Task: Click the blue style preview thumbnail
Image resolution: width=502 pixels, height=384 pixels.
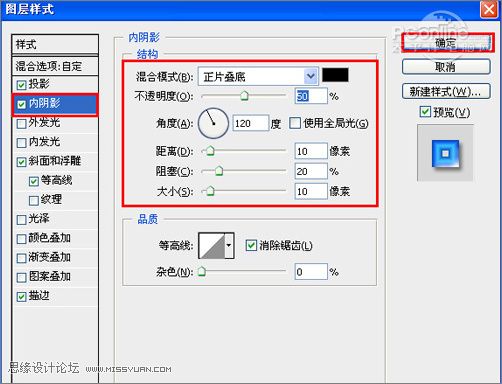Action: (x=445, y=153)
